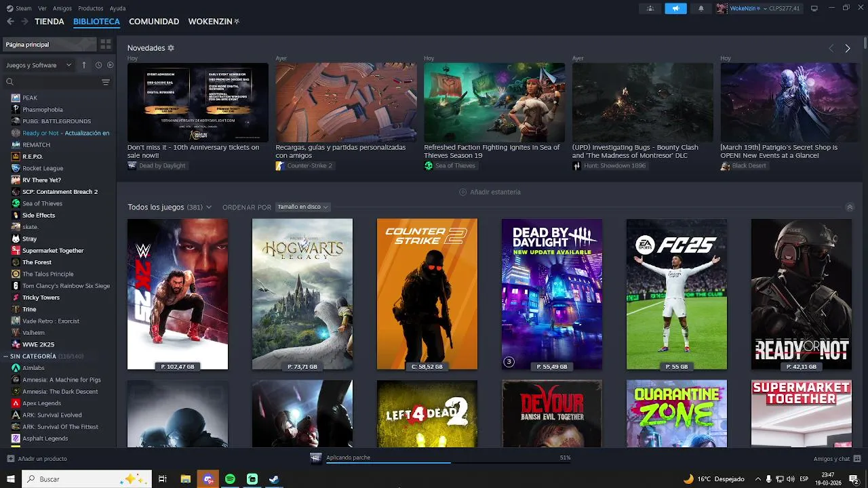The height and width of the screenshot is (488, 868).
Task: Open the Juegos y Software dropdown
Action: click(39, 65)
